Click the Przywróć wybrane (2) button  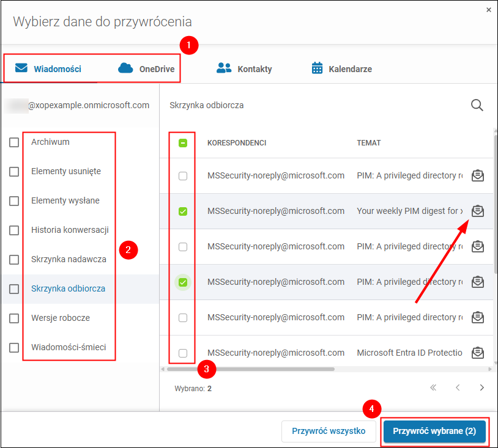coord(434,431)
